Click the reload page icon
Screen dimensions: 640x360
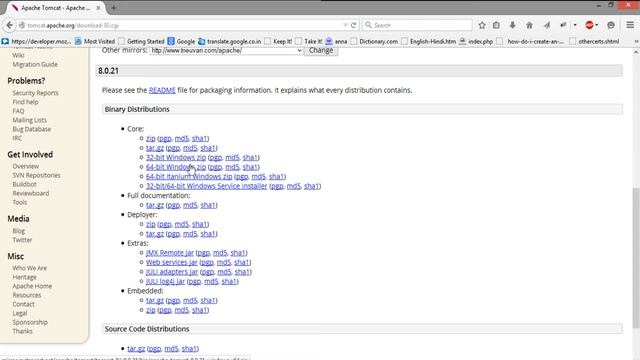[x=354, y=25]
